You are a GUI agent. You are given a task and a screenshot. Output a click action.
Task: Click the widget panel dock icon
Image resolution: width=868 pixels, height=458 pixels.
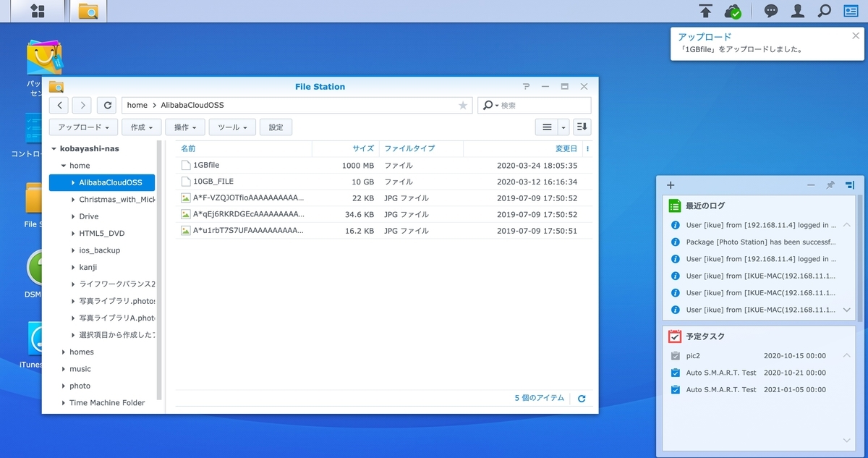(849, 185)
